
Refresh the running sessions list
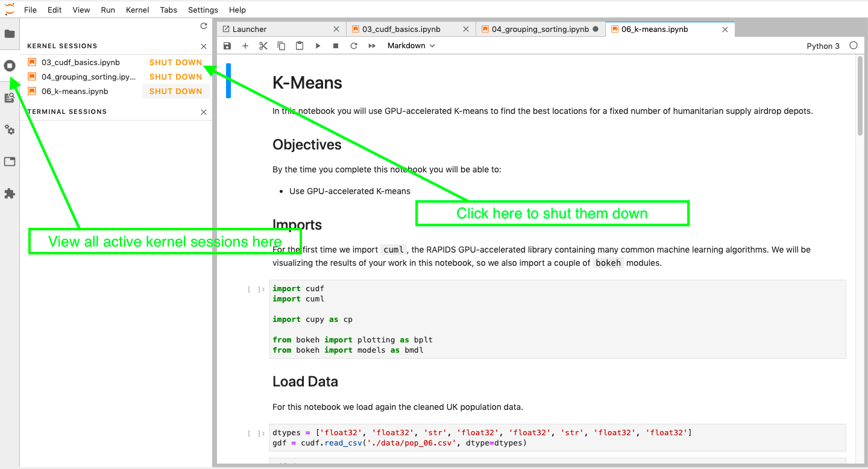click(x=204, y=27)
